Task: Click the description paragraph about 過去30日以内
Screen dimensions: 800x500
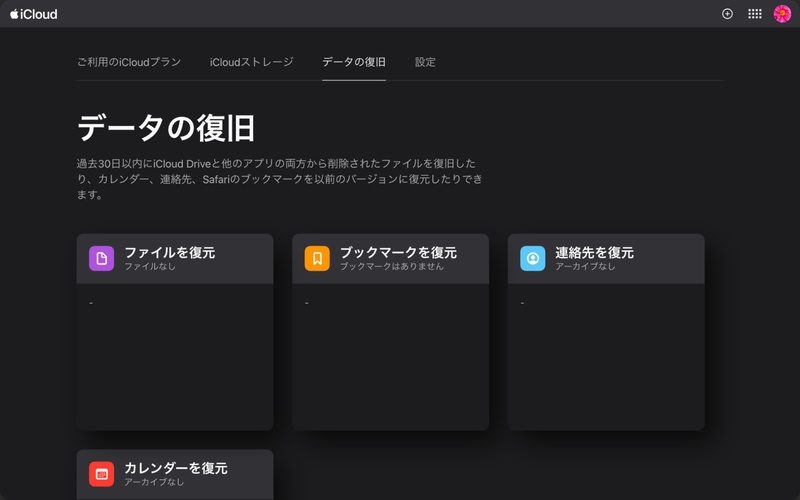Action: [280, 179]
